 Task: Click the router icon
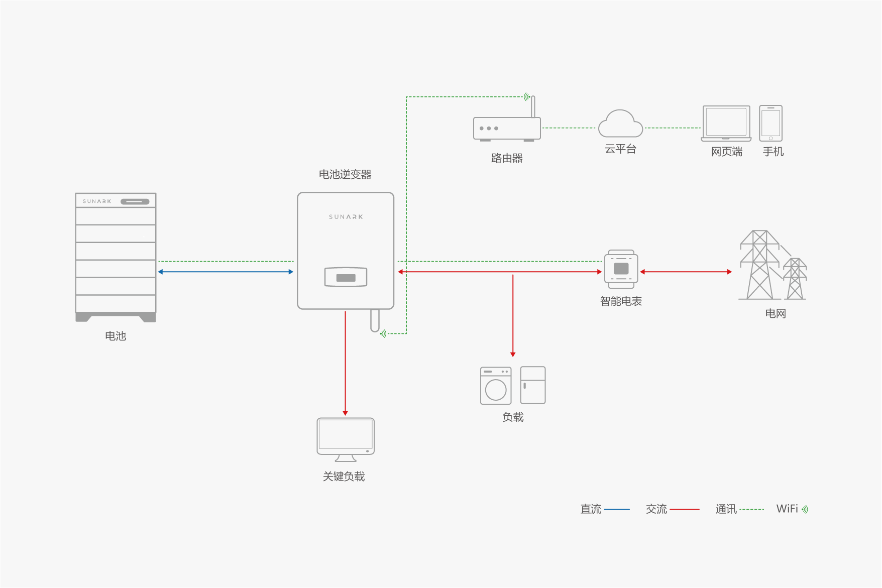(x=507, y=129)
